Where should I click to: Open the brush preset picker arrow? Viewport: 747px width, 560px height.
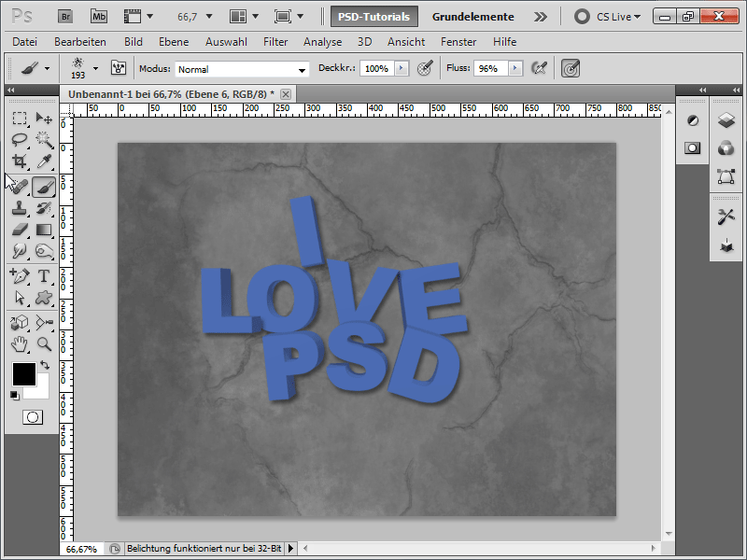95,68
